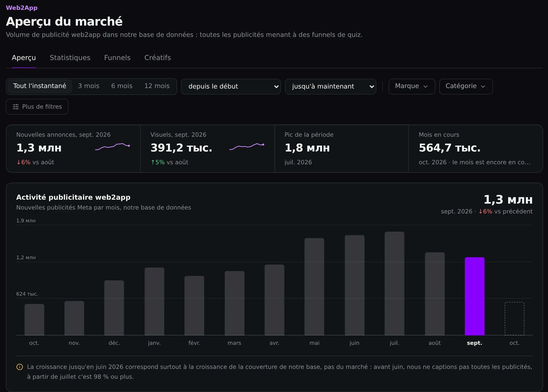Click the mars bar in the chart
The width and height of the screenshot is (548, 392).
coord(235,303)
